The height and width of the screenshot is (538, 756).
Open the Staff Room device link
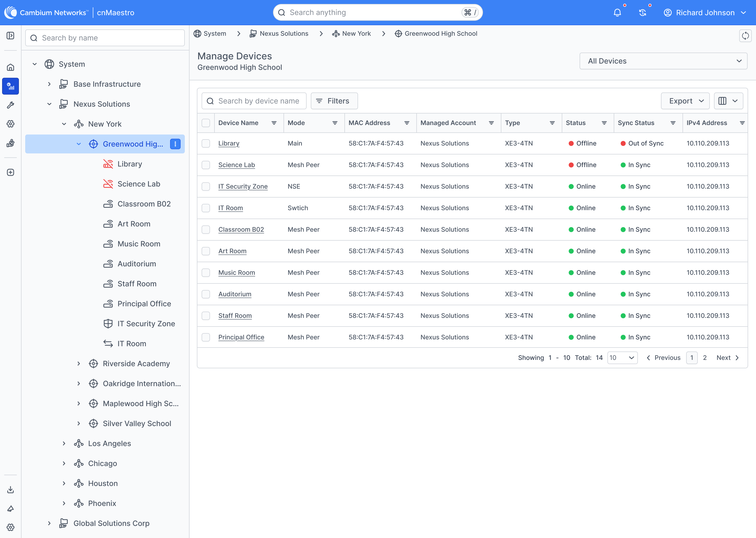235,316
